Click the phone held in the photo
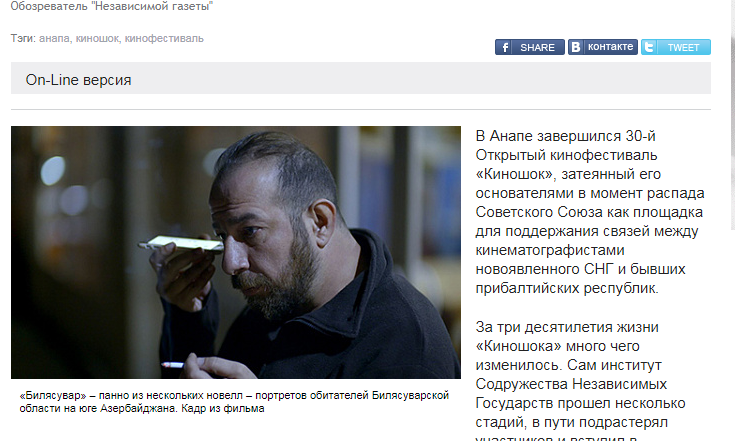The width and height of the screenshot is (735, 441). coord(180,244)
